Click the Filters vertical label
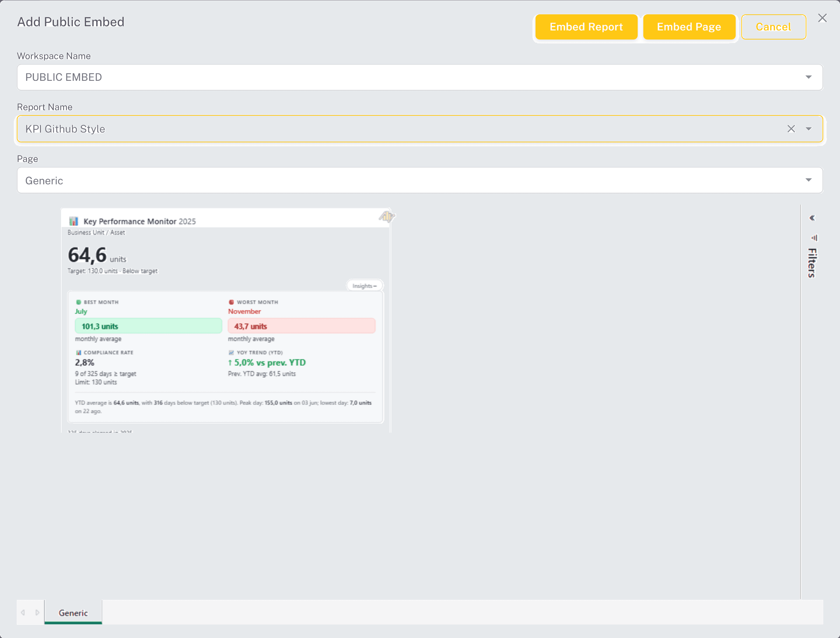Image resolution: width=840 pixels, height=638 pixels. (812, 263)
